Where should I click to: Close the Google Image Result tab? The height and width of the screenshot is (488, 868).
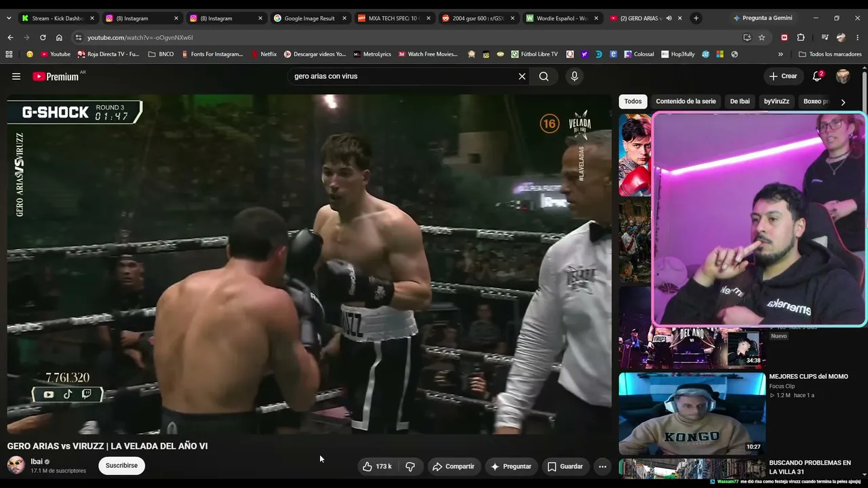pos(344,18)
